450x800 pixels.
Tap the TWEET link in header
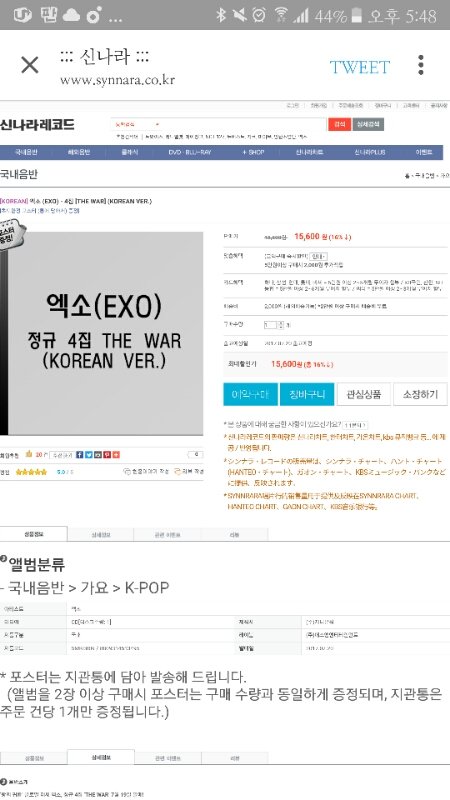click(360, 67)
